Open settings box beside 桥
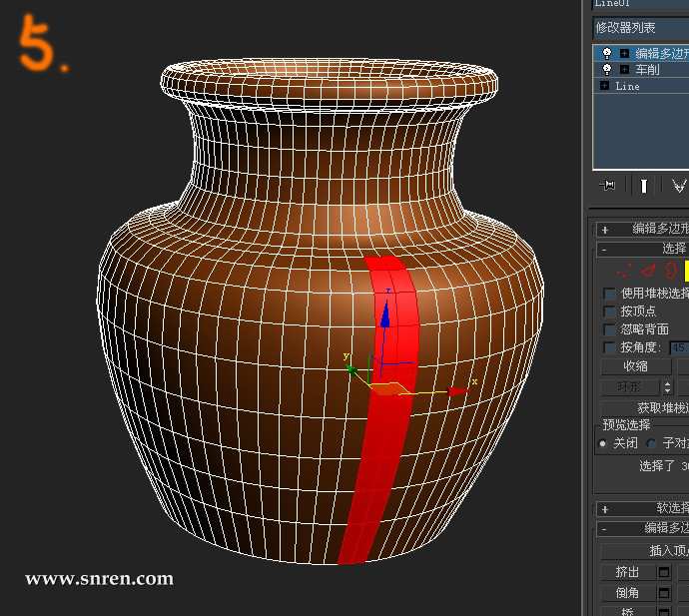The height and width of the screenshot is (616, 689). pos(664,612)
